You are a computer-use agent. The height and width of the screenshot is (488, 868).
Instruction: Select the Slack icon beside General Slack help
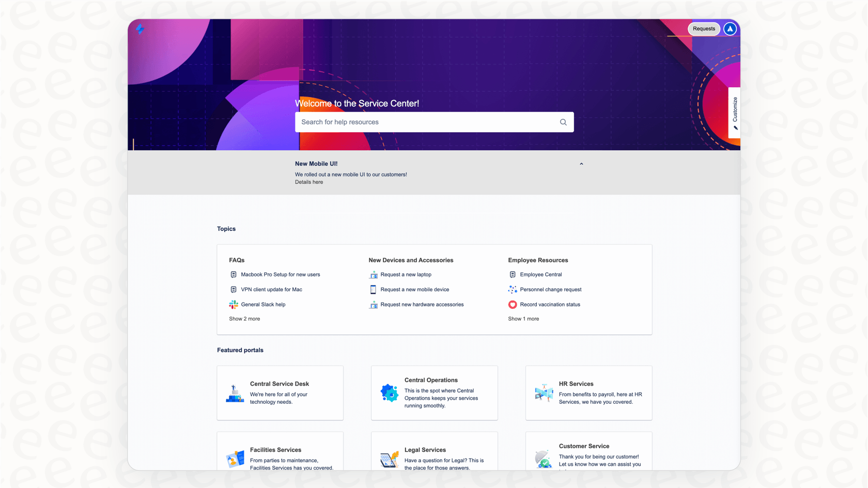tap(234, 304)
